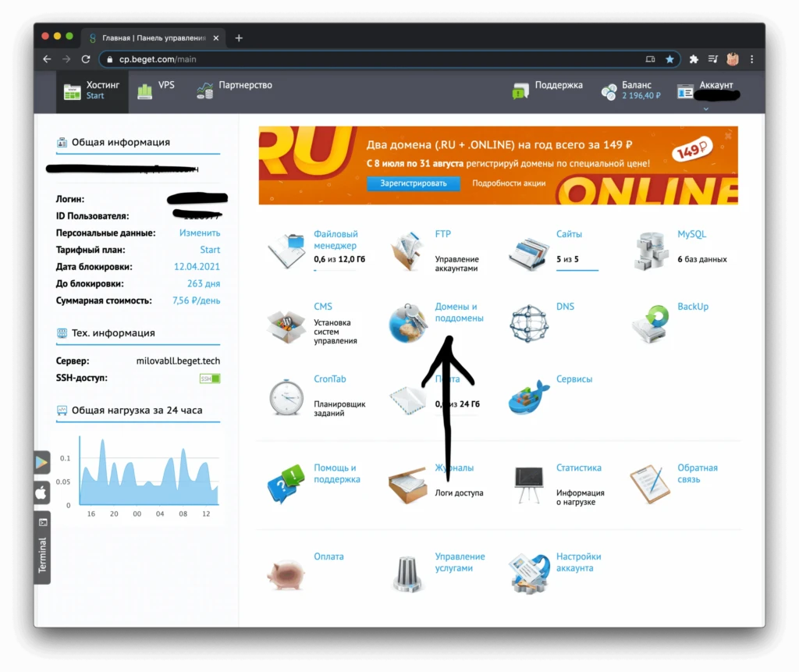799x672 pixels.
Task: Open the CMS box icon
Action: pyautogui.click(x=286, y=325)
